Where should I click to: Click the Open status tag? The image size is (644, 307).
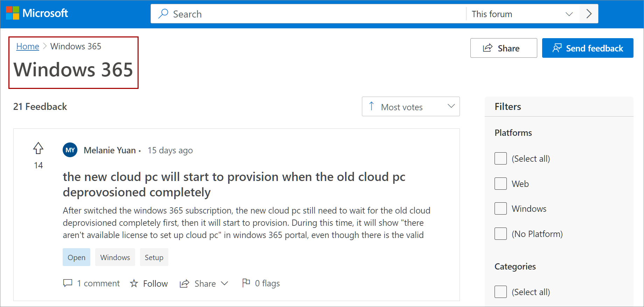tap(76, 257)
